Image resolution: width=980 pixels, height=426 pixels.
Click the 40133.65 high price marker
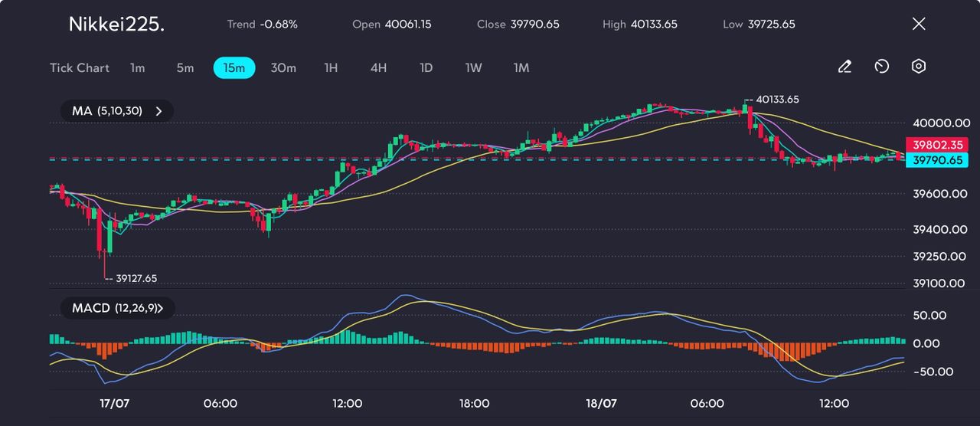click(x=776, y=100)
